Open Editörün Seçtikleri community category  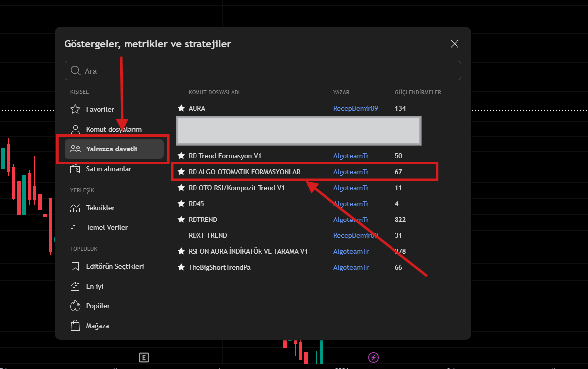click(114, 266)
